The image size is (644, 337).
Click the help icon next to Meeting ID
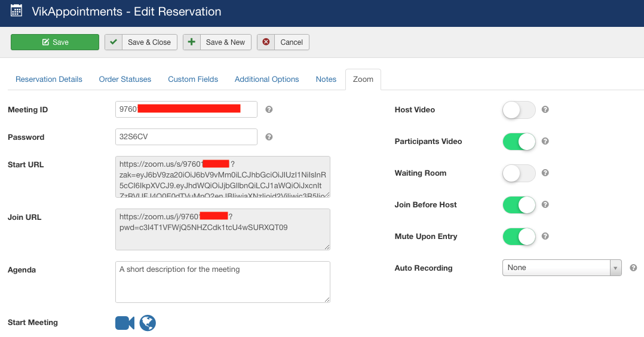269,109
